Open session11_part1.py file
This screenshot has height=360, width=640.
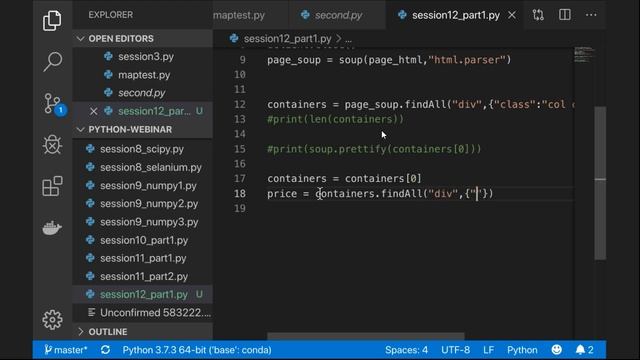(142, 258)
